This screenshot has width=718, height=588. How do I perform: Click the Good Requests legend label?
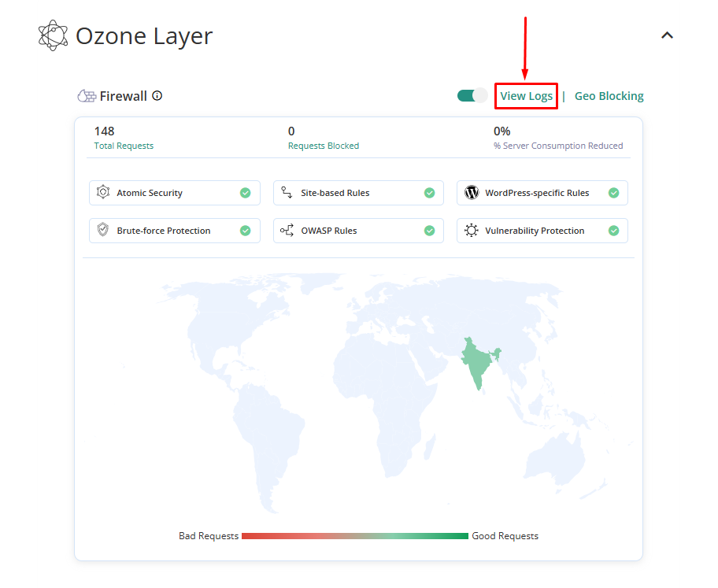click(x=505, y=536)
